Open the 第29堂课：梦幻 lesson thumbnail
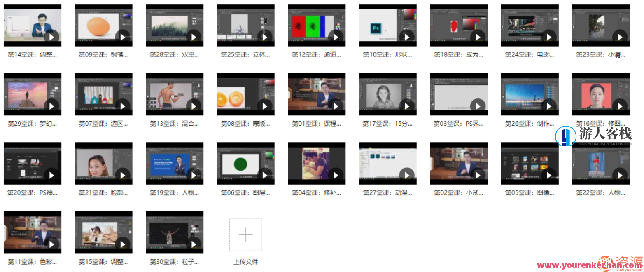 33,94
